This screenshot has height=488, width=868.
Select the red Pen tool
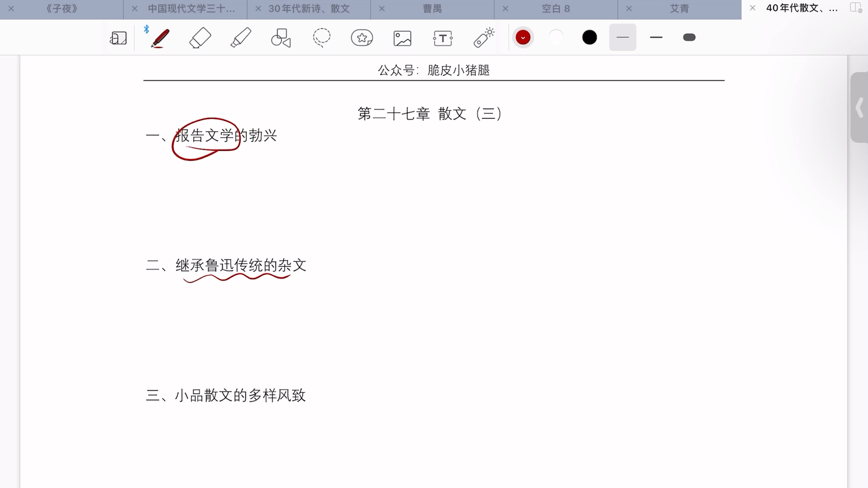click(160, 38)
